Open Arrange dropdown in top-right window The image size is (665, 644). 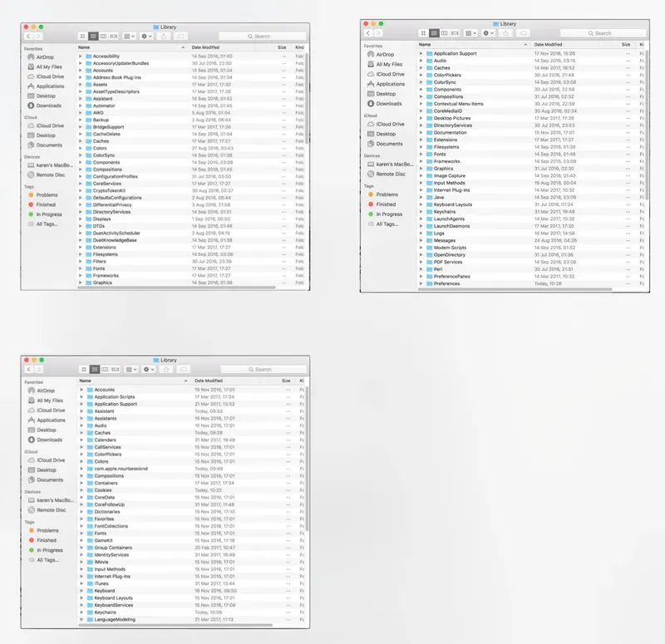coord(470,33)
